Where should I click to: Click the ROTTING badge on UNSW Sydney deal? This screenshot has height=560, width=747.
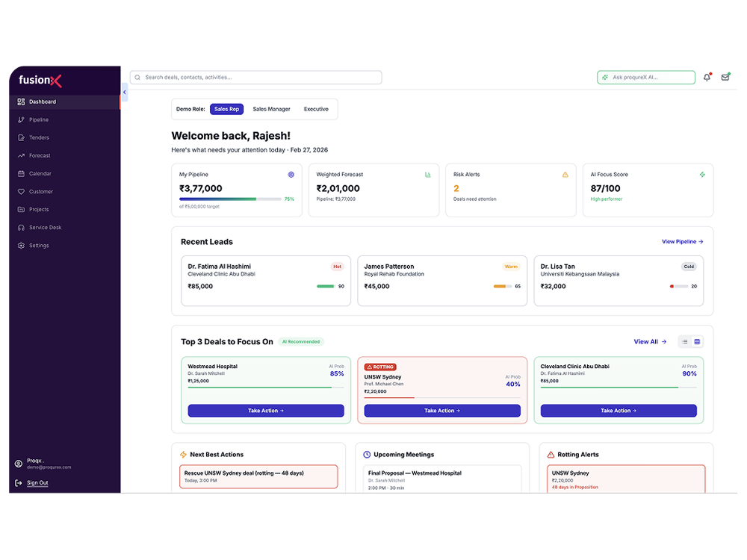[x=380, y=367]
